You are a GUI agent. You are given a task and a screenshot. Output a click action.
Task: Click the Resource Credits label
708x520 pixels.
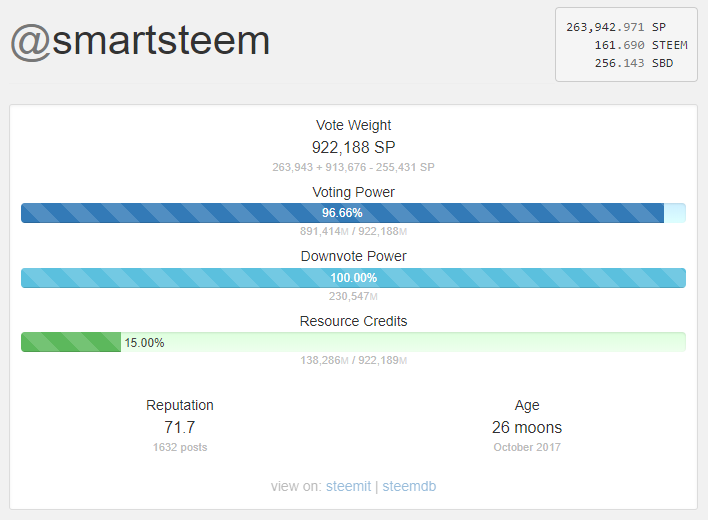(x=354, y=321)
